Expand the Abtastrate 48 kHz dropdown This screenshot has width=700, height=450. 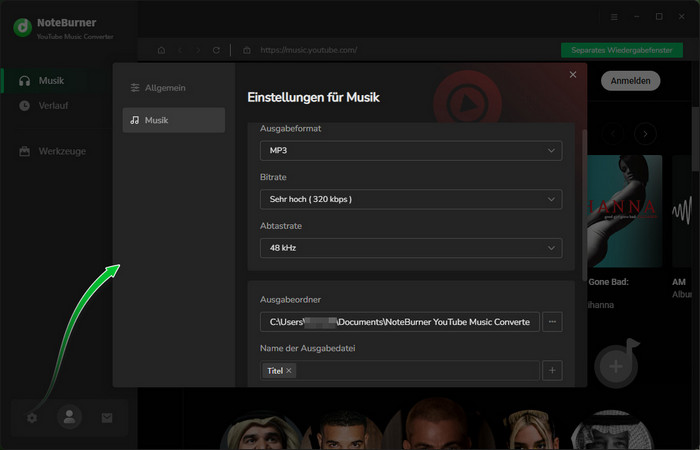click(x=409, y=247)
